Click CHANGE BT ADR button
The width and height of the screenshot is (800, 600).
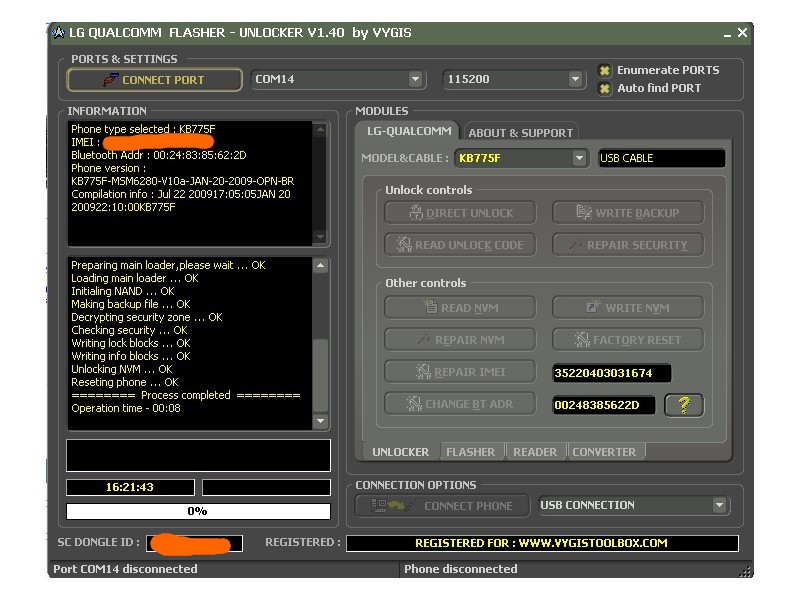click(460, 404)
